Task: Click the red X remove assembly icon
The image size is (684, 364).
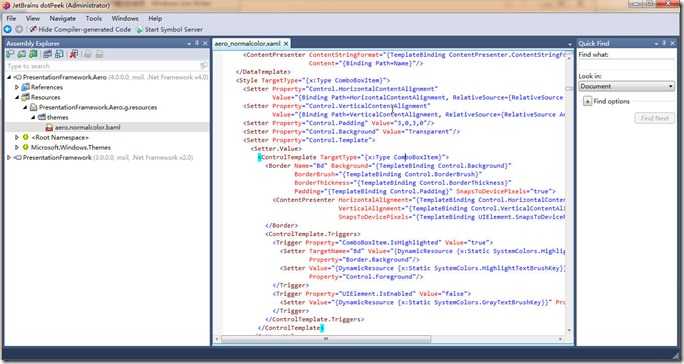Action: 74,54
